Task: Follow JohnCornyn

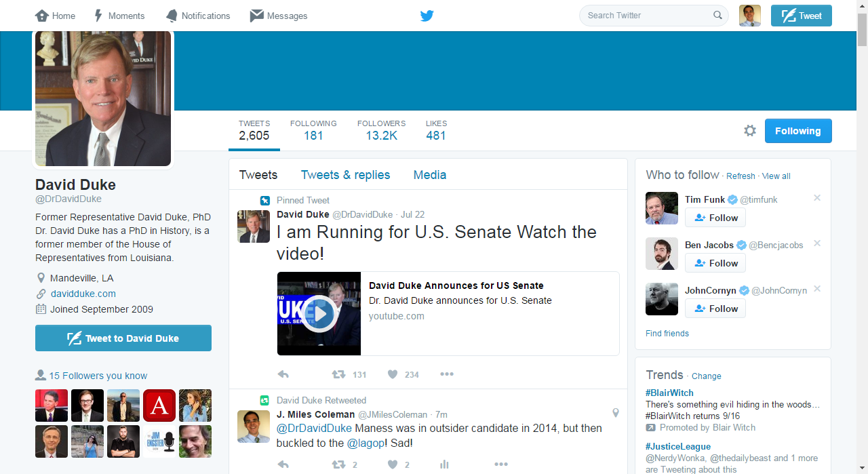Action: [715, 309]
